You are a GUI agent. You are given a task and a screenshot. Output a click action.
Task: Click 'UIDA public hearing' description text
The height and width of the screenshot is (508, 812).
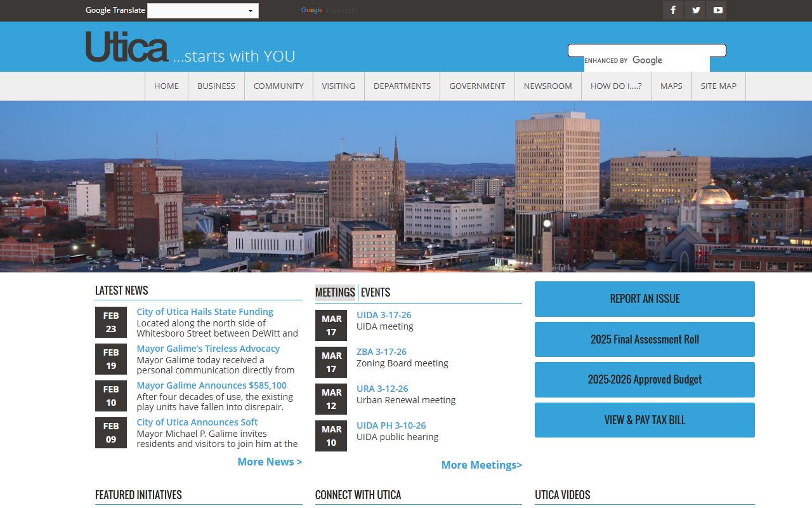pos(398,437)
